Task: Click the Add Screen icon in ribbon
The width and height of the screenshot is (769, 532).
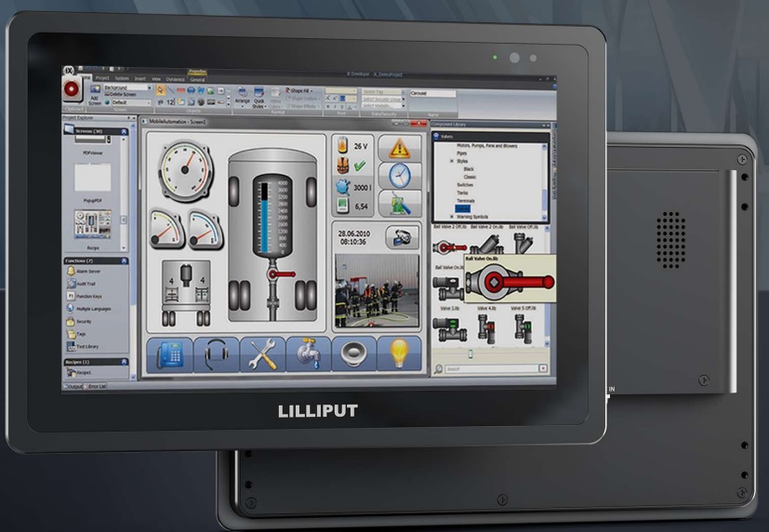Action: pos(95,89)
